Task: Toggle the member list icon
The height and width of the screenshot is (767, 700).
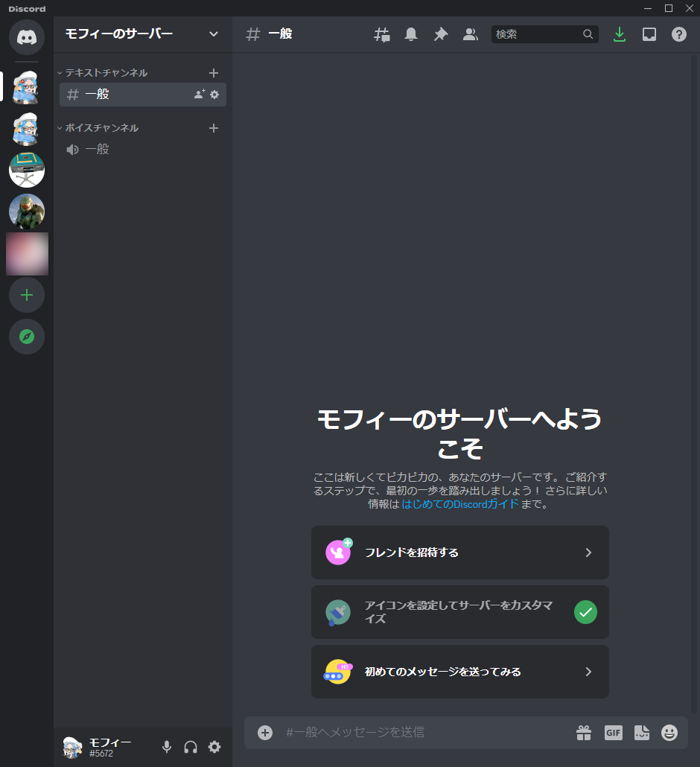Action: [470, 34]
